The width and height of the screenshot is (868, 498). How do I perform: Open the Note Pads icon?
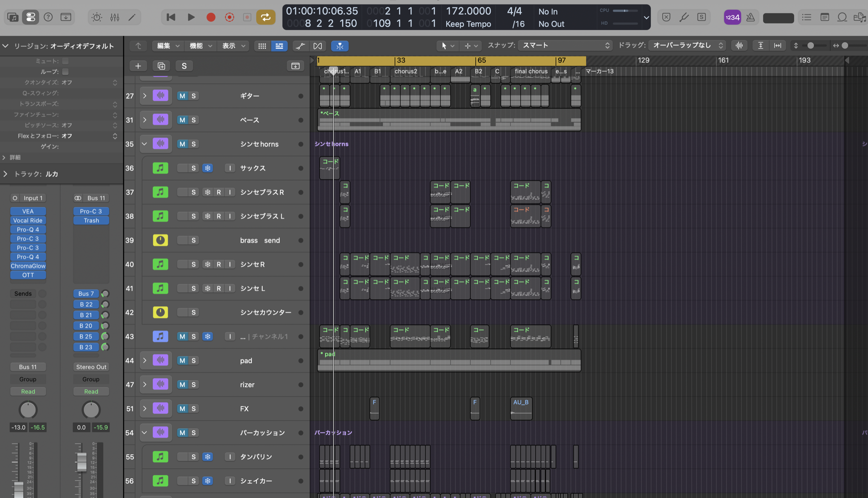point(825,17)
